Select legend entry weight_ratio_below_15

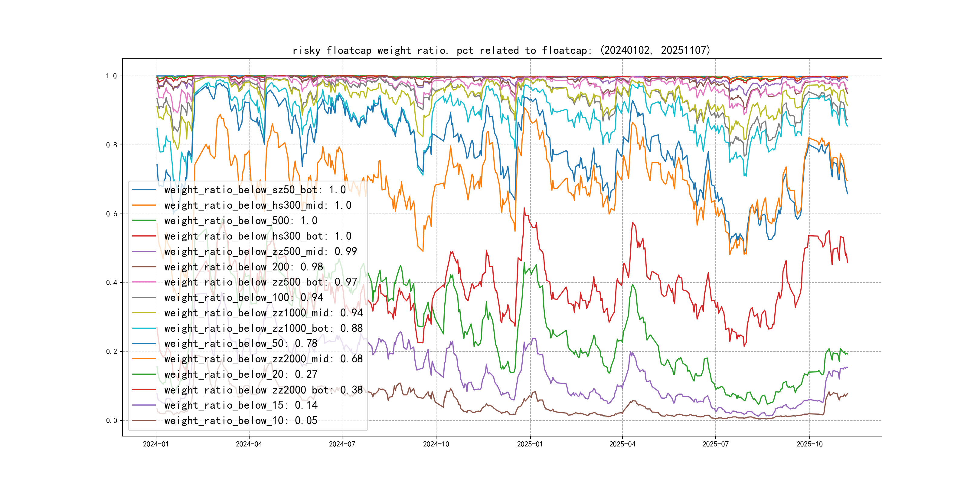click(x=240, y=405)
